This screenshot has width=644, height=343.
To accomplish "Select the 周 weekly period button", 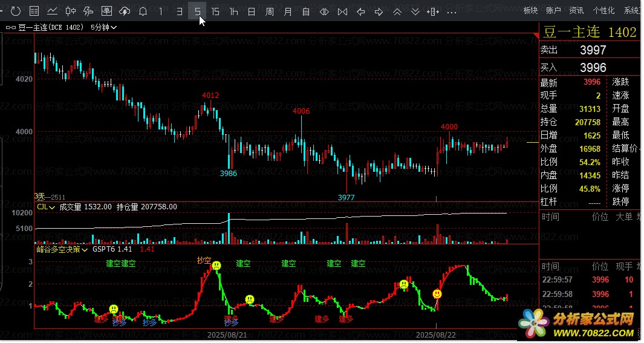I will pyautogui.click(x=270, y=11).
